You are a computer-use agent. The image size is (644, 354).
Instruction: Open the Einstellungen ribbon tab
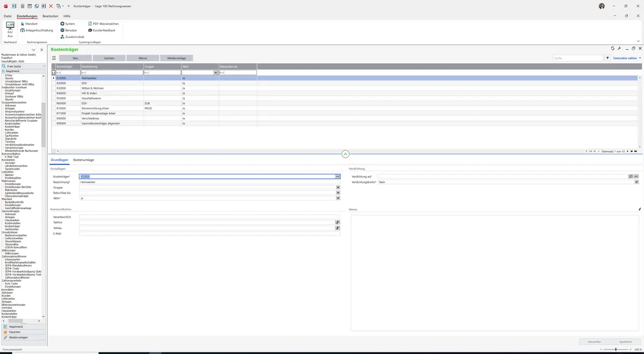[27, 16]
